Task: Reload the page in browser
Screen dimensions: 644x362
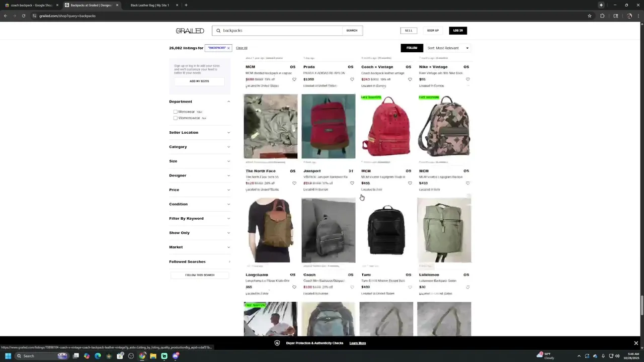Action: [x=23, y=16]
